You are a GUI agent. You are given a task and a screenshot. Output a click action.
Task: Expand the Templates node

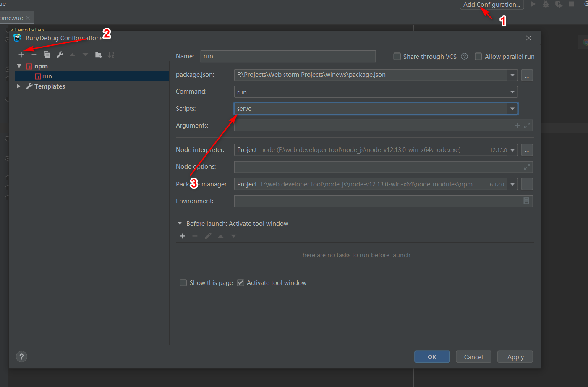19,86
